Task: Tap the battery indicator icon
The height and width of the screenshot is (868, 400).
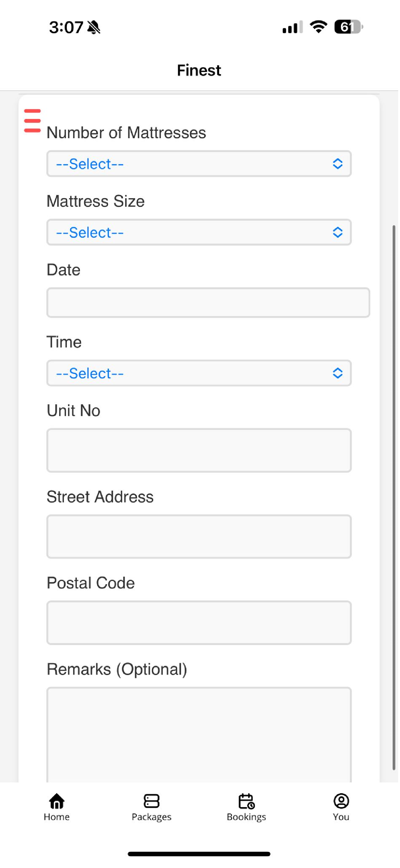Action: (x=349, y=27)
